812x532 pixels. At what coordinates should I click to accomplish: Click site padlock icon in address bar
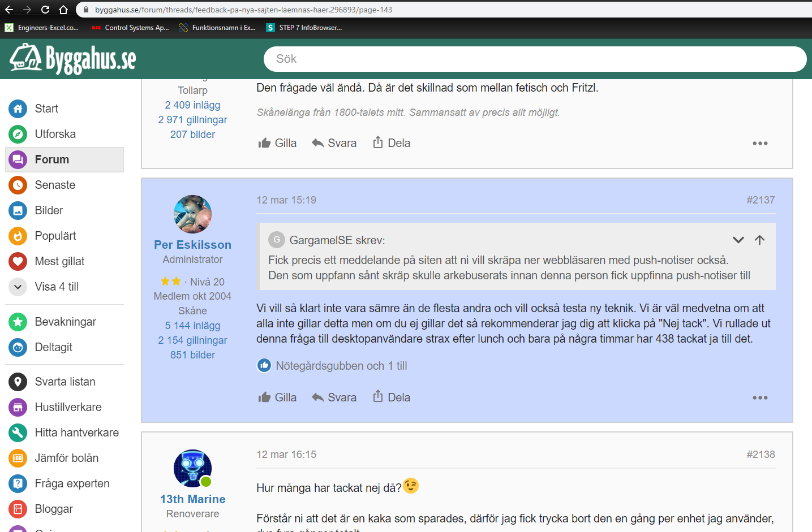click(86, 10)
